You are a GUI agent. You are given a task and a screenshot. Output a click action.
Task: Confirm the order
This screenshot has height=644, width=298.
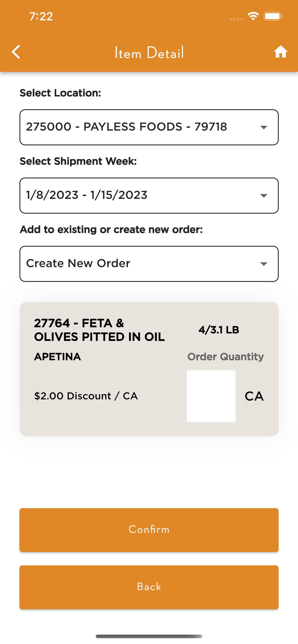pyautogui.click(x=149, y=530)
